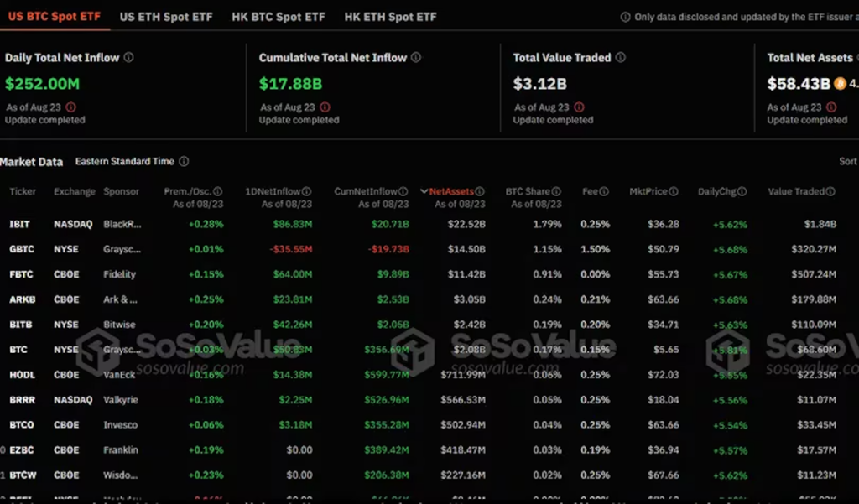859x504 pixels.
Task: Sort by 1DNetInflow column header
Action: 273,191
